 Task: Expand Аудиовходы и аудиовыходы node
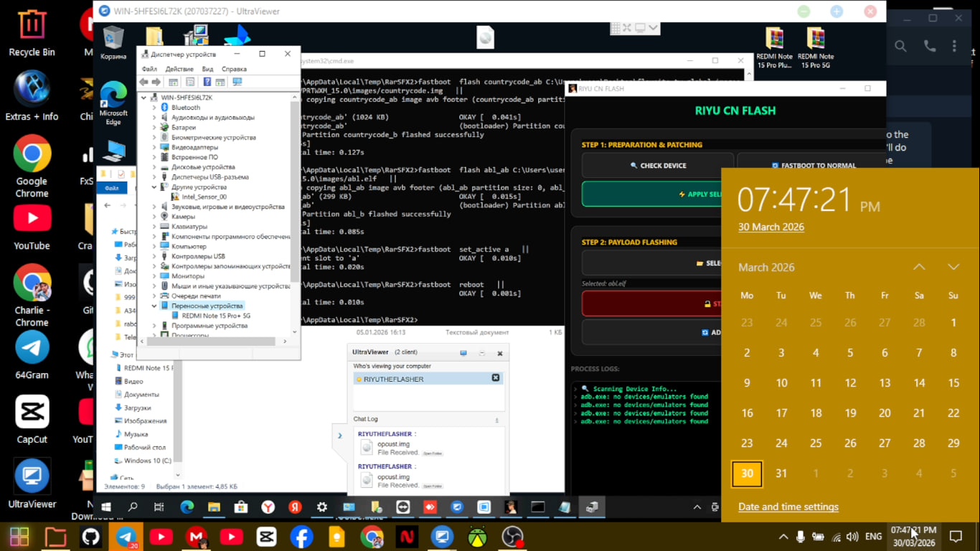pos(154,118)
